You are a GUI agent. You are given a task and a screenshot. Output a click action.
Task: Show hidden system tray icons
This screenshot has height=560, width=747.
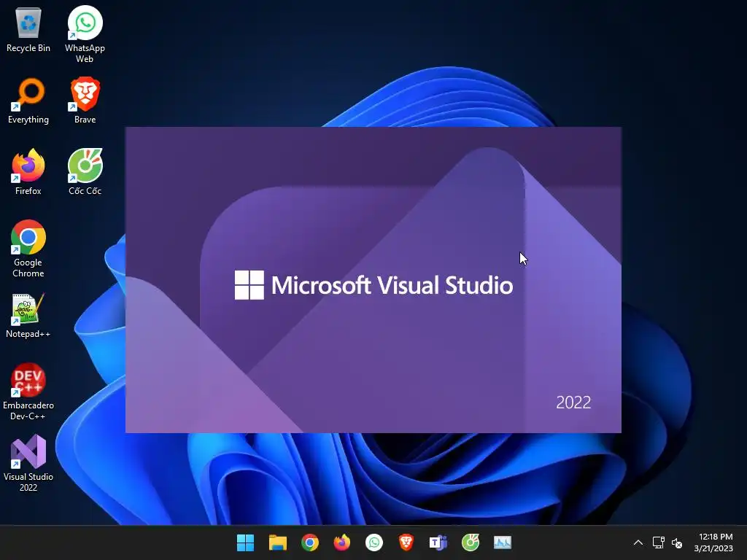[x=638, y=542]
